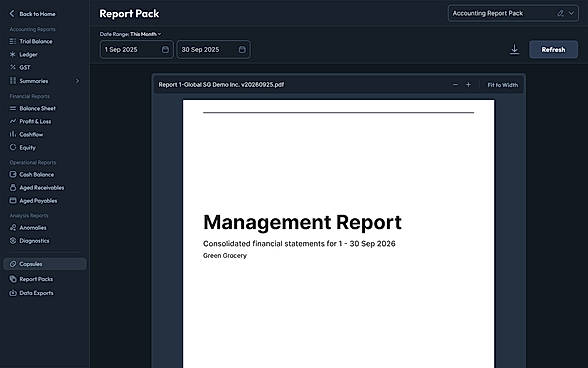The image size is (588, 368).
Task: Open calendar for end date 30 Sep 2025
Action: tap(242, 50)
